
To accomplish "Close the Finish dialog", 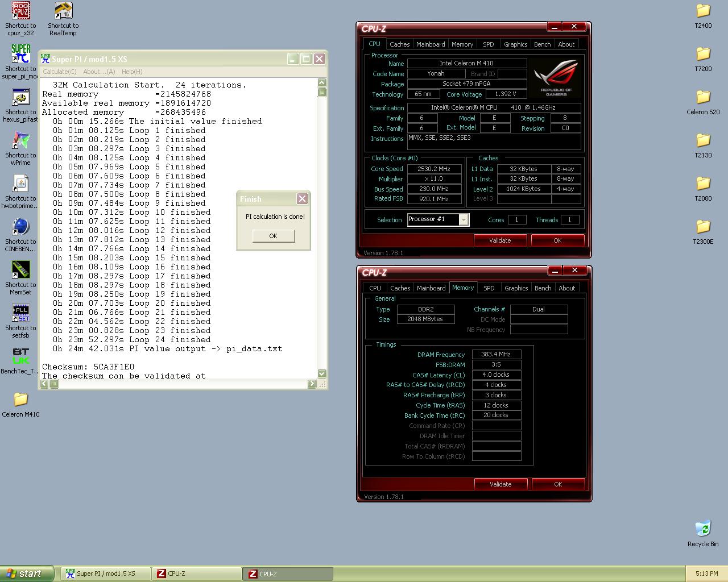I will 302,198.
